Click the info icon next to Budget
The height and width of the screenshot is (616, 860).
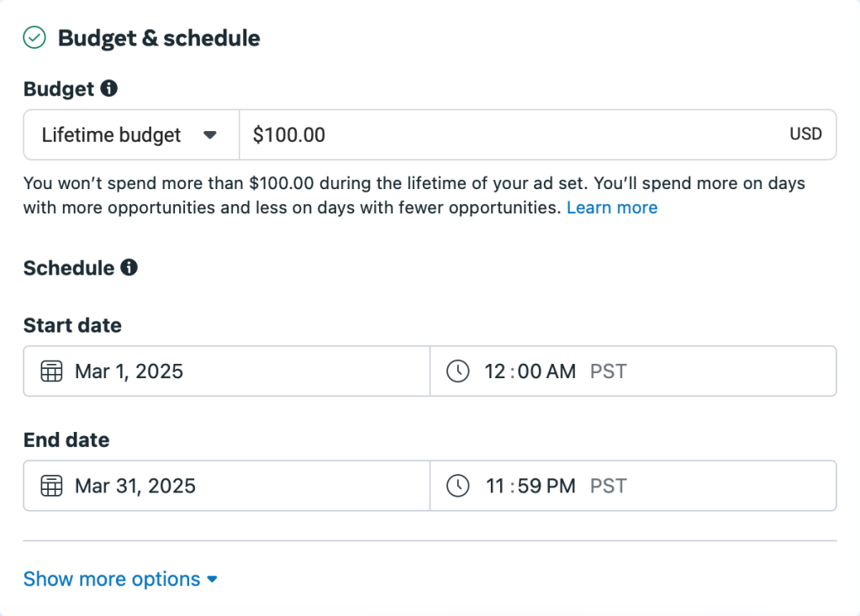(108, 88)
